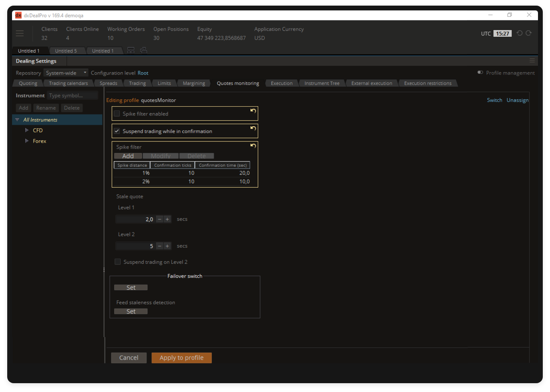550x392 pixels.
Task: Click the Delete button in Instrument panel
Action: pos(72,108)
